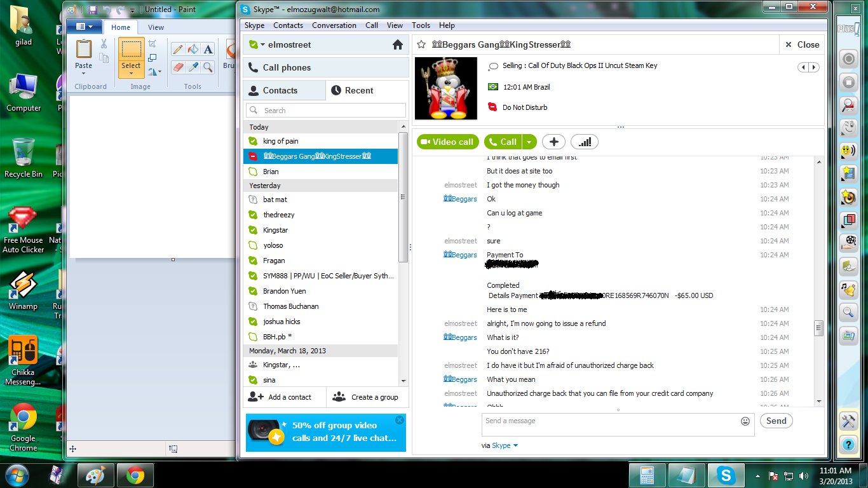Select king of pain in recent list
The height and width of the screenshot is (488, 868).
321,141
